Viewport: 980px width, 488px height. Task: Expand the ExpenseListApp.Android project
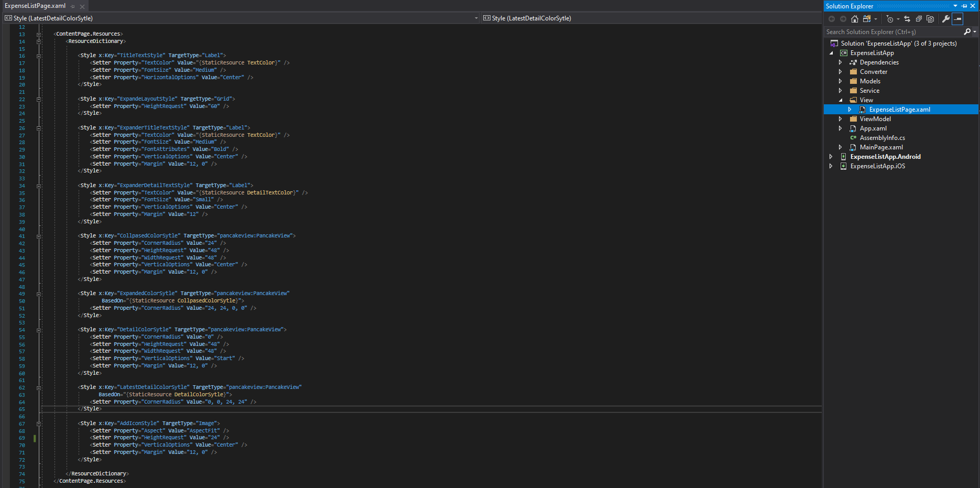click(831, 157)
